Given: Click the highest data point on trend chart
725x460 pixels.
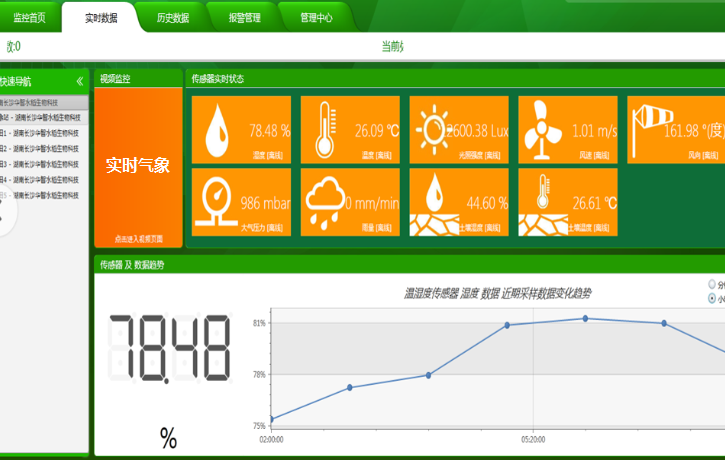Looking at the screenshot, I should coord(586,319).
